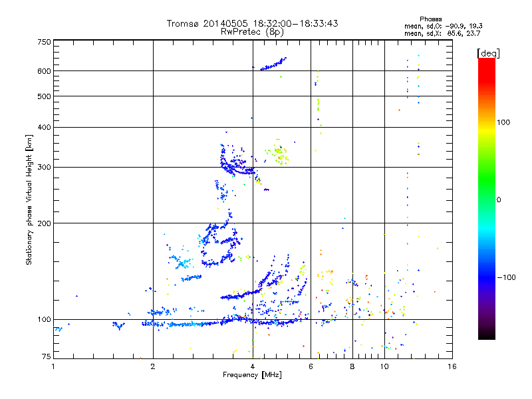
Task: Click the 'RwPretec (8p)' subtitle
Action: pyautogui.click(x=252, y=32)
